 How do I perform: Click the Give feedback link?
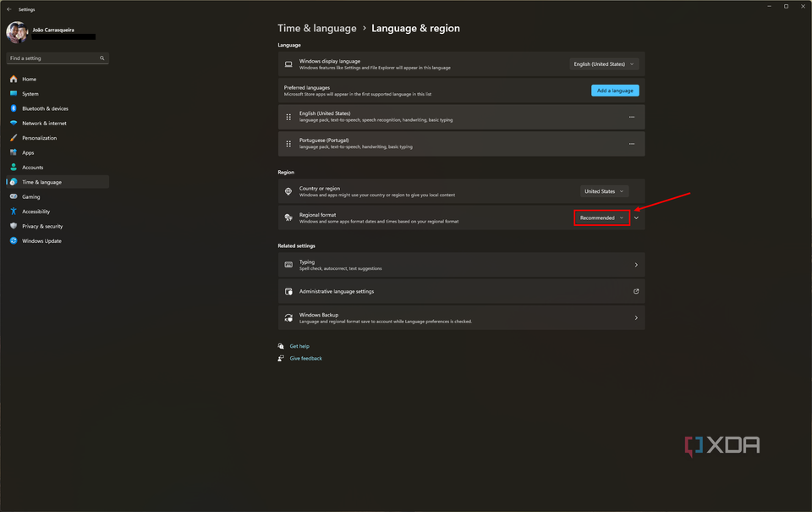click(305, 358)
